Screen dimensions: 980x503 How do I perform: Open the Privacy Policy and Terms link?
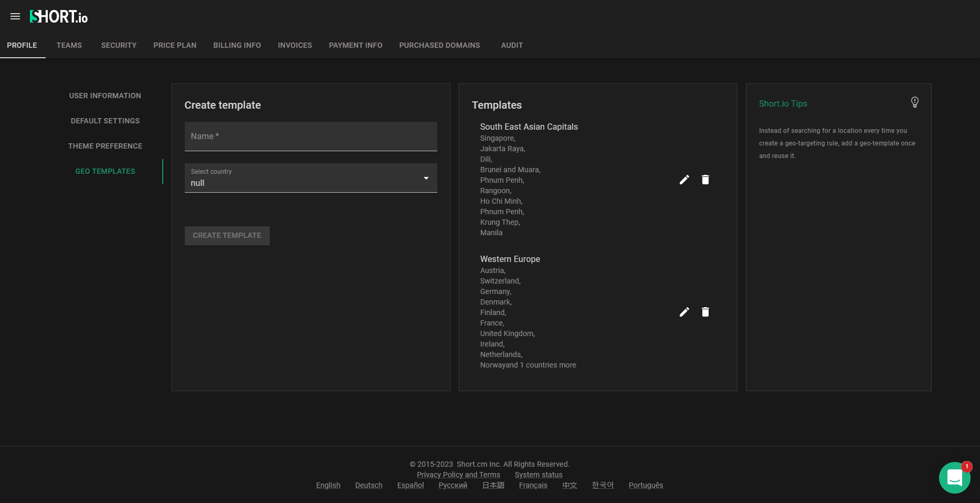[x=458, y=475]
